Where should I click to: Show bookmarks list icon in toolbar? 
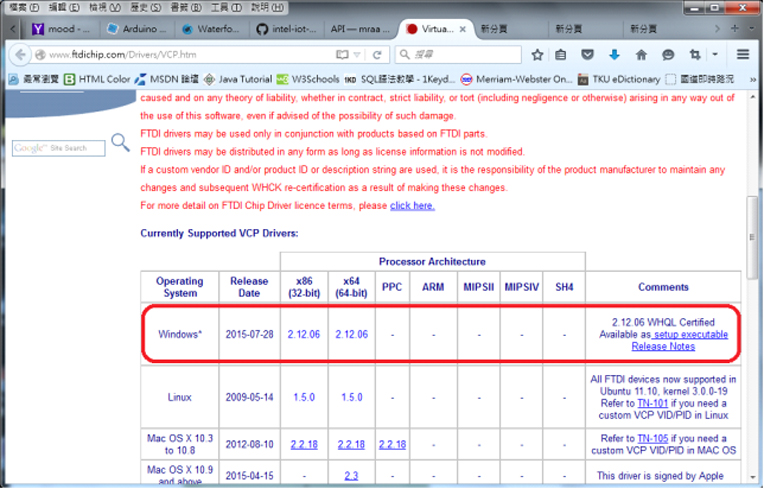point(561,55)
